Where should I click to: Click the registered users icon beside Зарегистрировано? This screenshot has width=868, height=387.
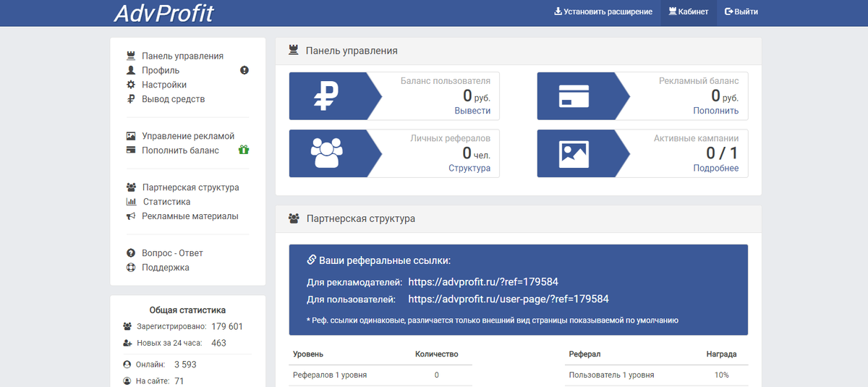127,326
